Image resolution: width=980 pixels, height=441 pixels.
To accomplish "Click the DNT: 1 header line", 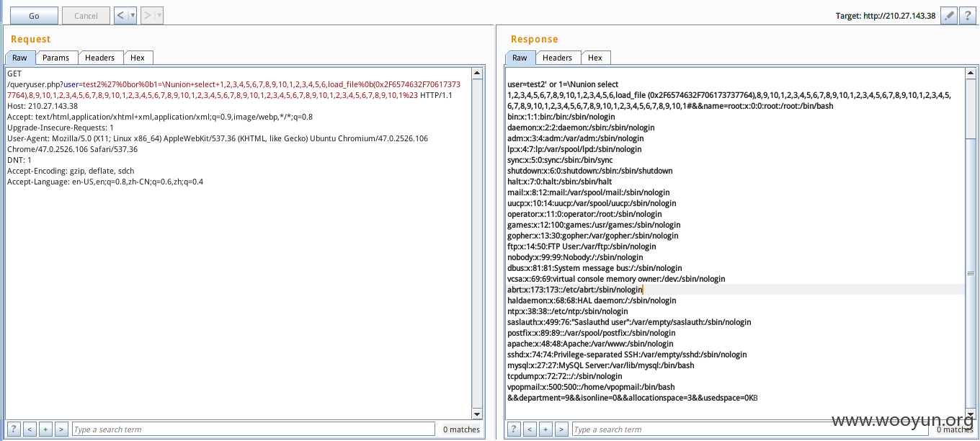I will coord(19,160).
